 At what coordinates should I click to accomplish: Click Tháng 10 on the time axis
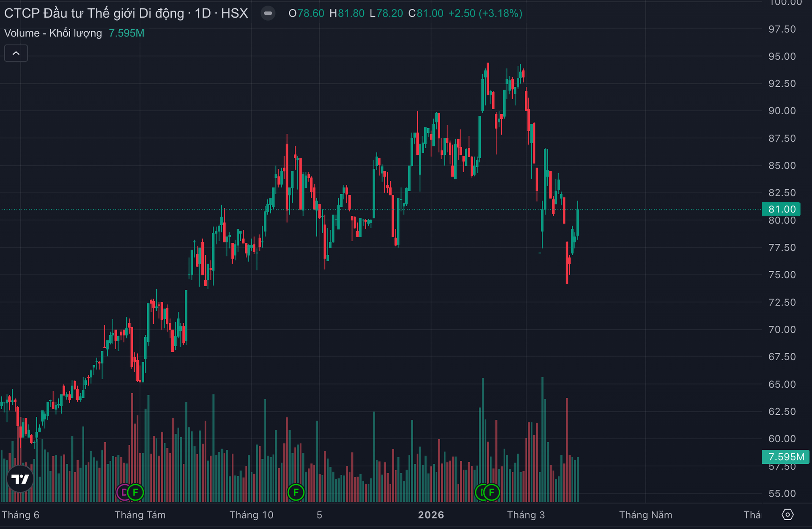251,515
